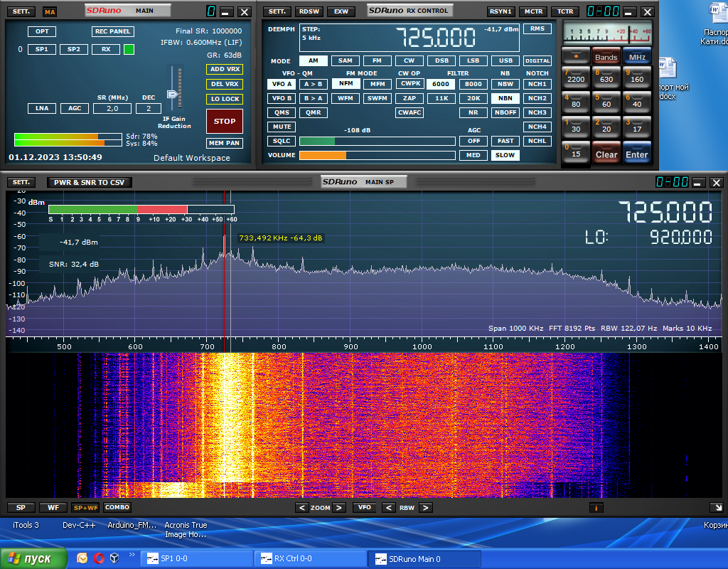Toggle the NR noise reduction
Viewport: 728px width, 569px height.
tap(473, 112)
